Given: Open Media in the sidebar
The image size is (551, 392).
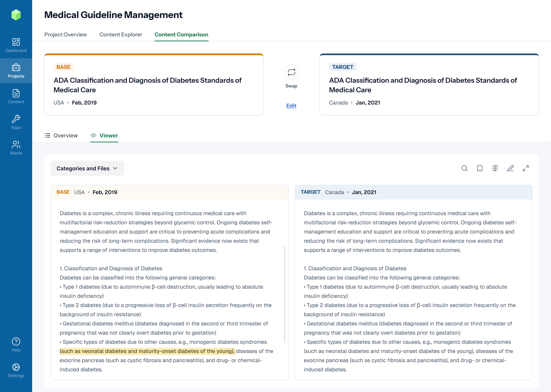Looking at the screenshot, I should coord(16,148).
